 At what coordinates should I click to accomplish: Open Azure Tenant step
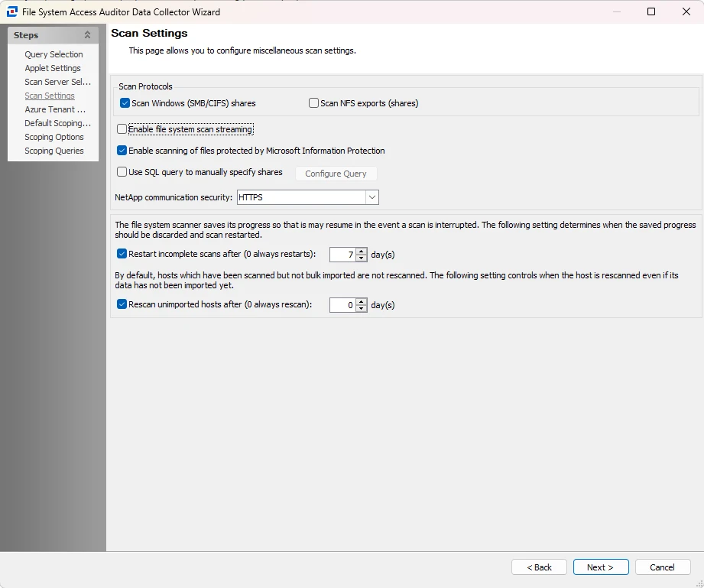[55, 109]
